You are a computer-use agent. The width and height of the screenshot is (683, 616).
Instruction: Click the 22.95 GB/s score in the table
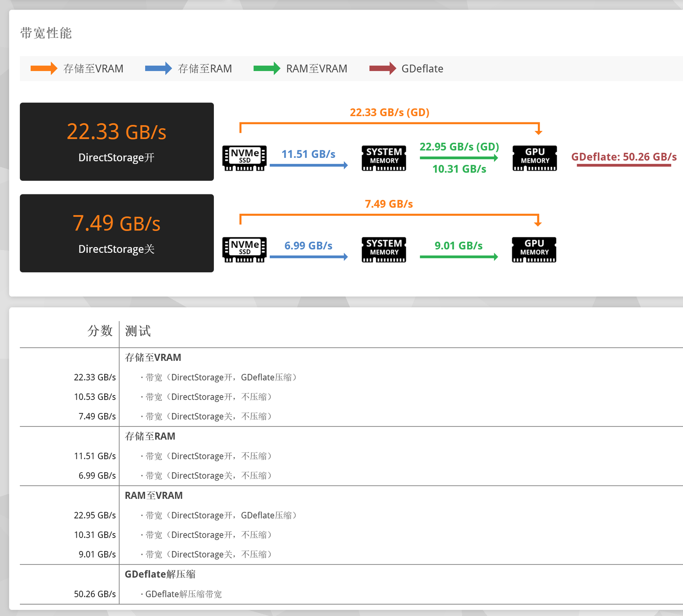(x=95, y=515)
